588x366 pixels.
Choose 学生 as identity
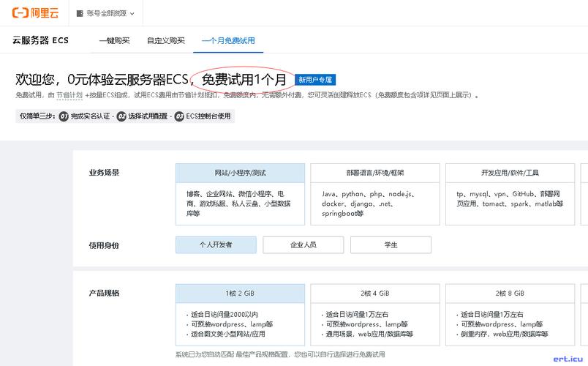pos(391,244)
